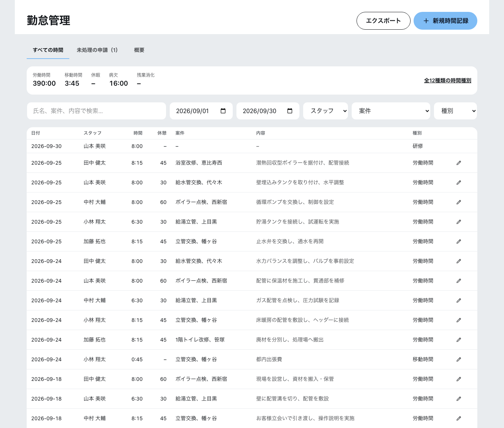Click 循環ポンプを交換し、制御を設定 text
Screen dimensions: 504x428
tap(295, 202)
